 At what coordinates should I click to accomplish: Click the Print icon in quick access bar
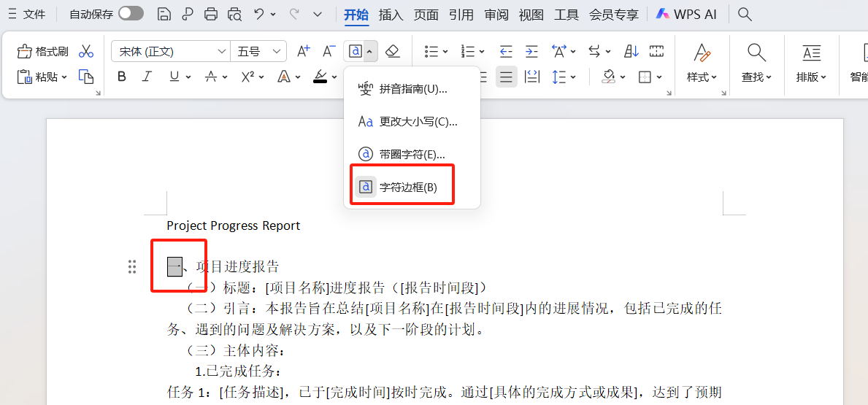click(211, 14)
